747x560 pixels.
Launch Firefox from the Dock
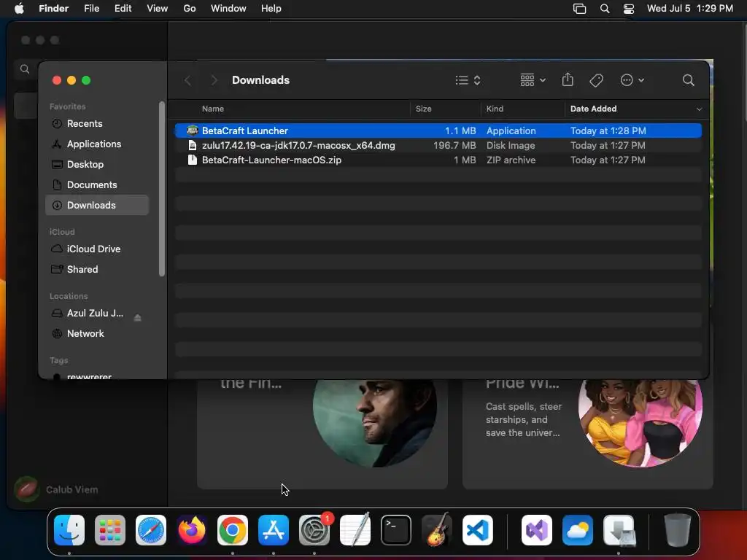(192, 530)
